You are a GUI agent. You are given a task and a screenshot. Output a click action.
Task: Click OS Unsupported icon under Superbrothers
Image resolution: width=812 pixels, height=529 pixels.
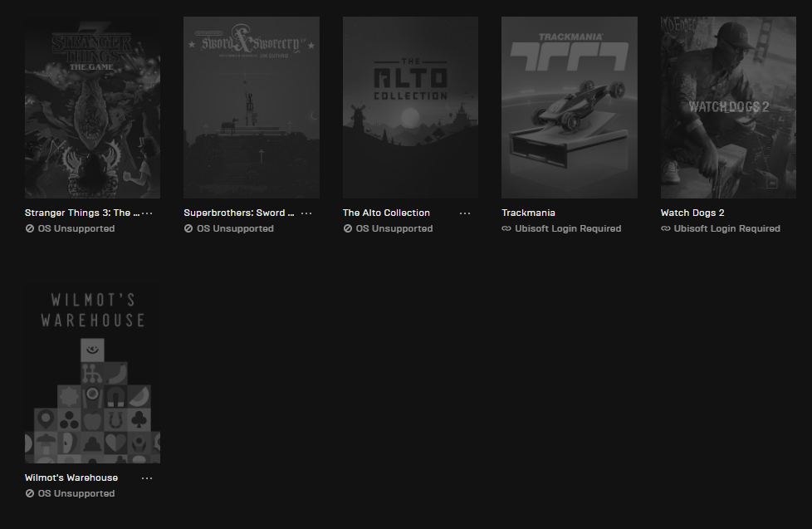[x=188, y=228]
